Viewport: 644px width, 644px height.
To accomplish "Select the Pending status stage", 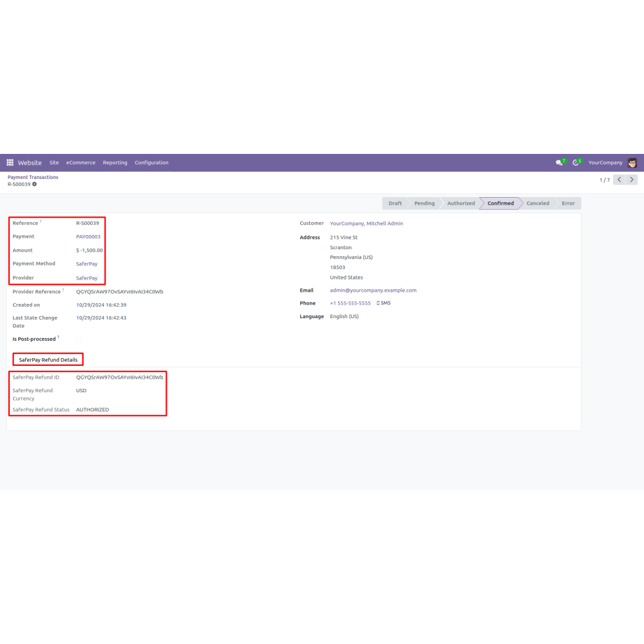I will pos(424,204).
